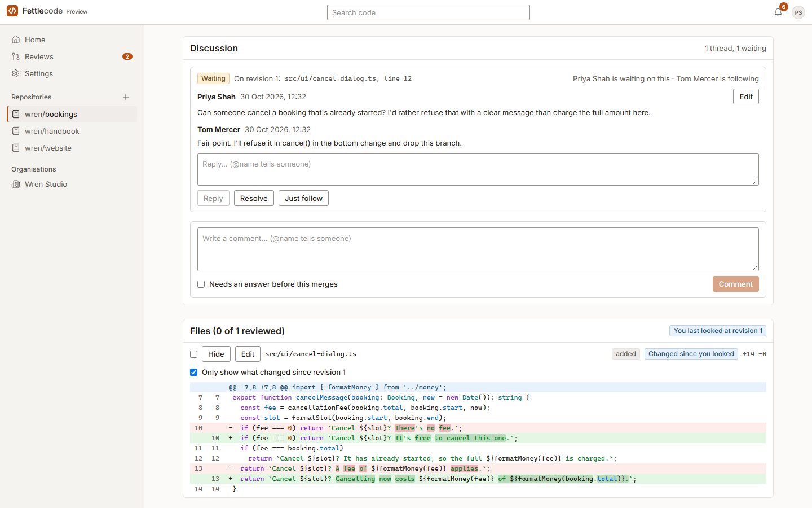Click the Reviews count badge
The height and width of the screenshot is (508, 812).
[127, 56]
